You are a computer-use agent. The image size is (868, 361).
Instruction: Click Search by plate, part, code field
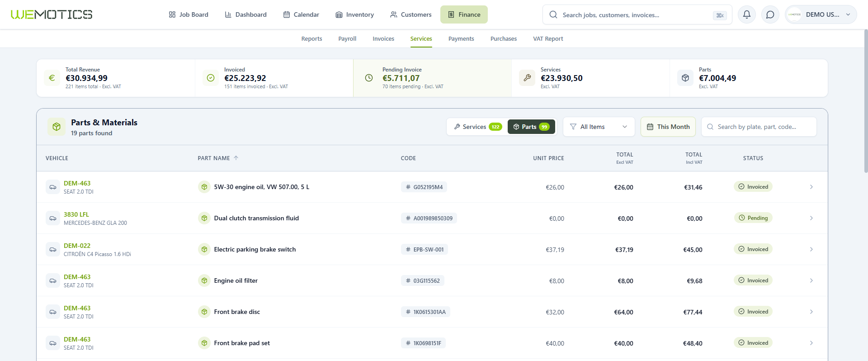759,127
